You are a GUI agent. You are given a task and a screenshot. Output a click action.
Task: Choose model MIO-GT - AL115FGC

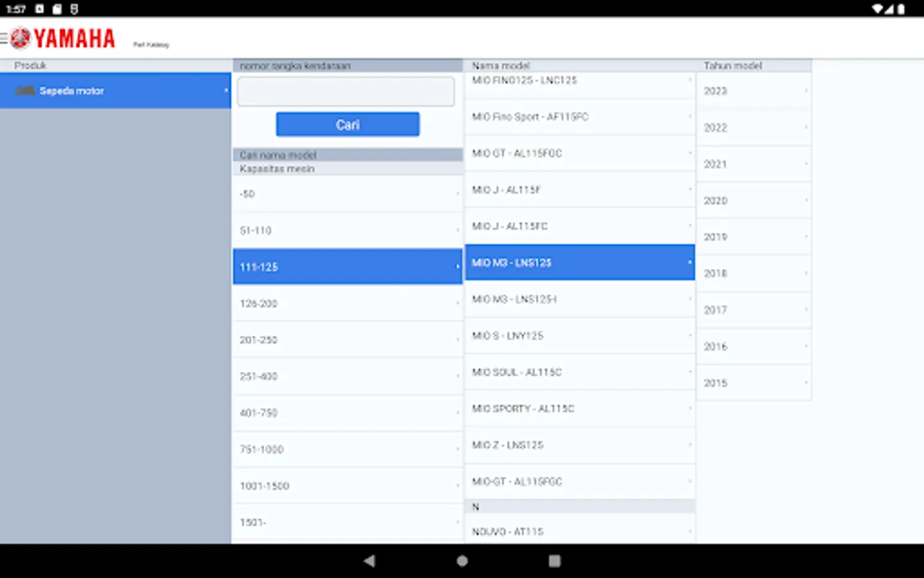coord(579,482)
